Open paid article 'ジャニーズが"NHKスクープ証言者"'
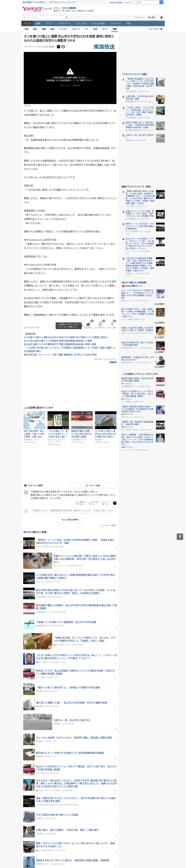The width and height of the screenshot is (186, 868). [x=137, y=294]
